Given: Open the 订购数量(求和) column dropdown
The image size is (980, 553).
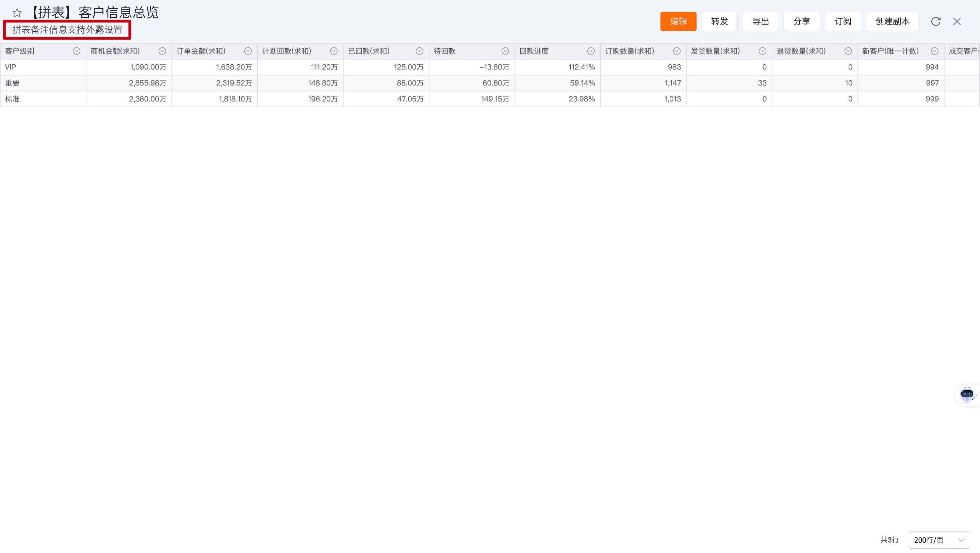Looking at the screenshot, I should [x=677, y=51].
